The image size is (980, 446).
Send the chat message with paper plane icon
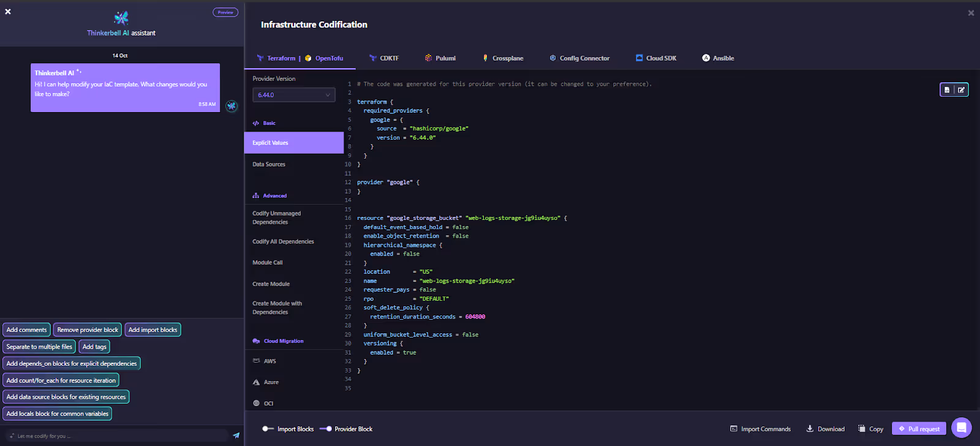pyautogui.click(x=236, y=436)
